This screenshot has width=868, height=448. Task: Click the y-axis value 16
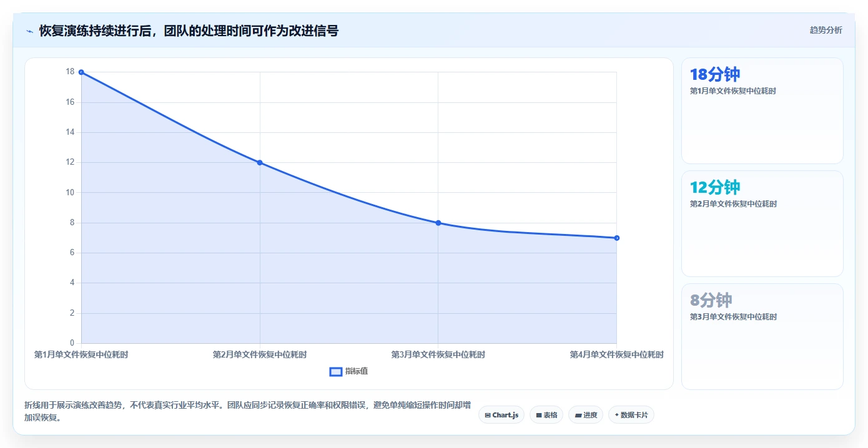point(70,102)
